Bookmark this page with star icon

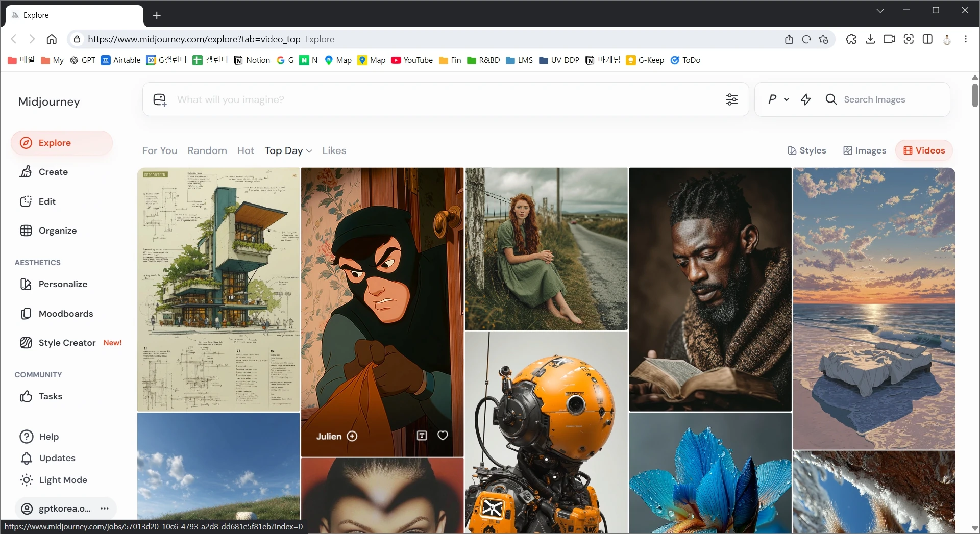824,39
